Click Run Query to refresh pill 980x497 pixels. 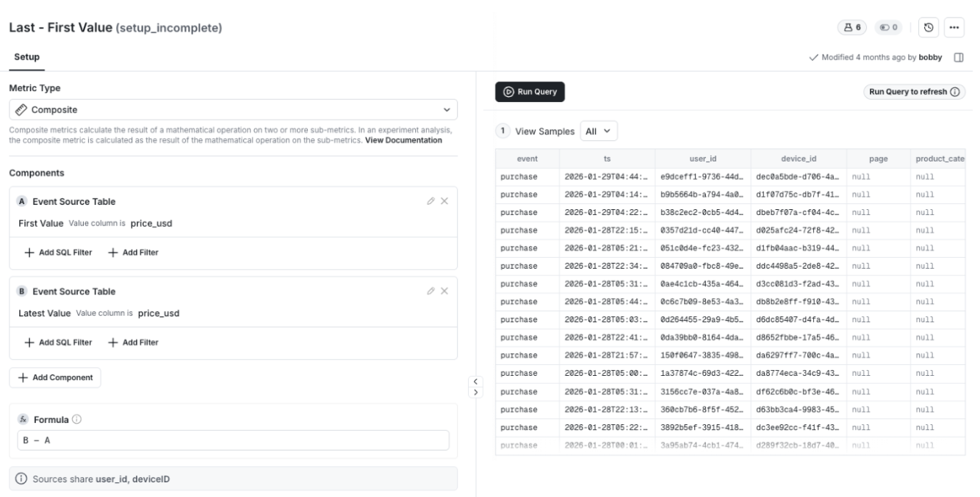(x=915, y=92)
